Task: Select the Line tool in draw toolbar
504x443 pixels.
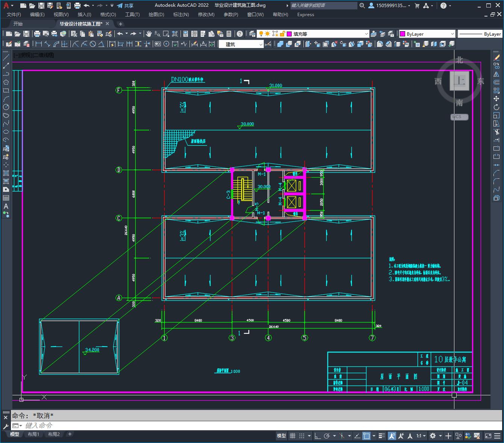Action: click(x=6, y=57)
